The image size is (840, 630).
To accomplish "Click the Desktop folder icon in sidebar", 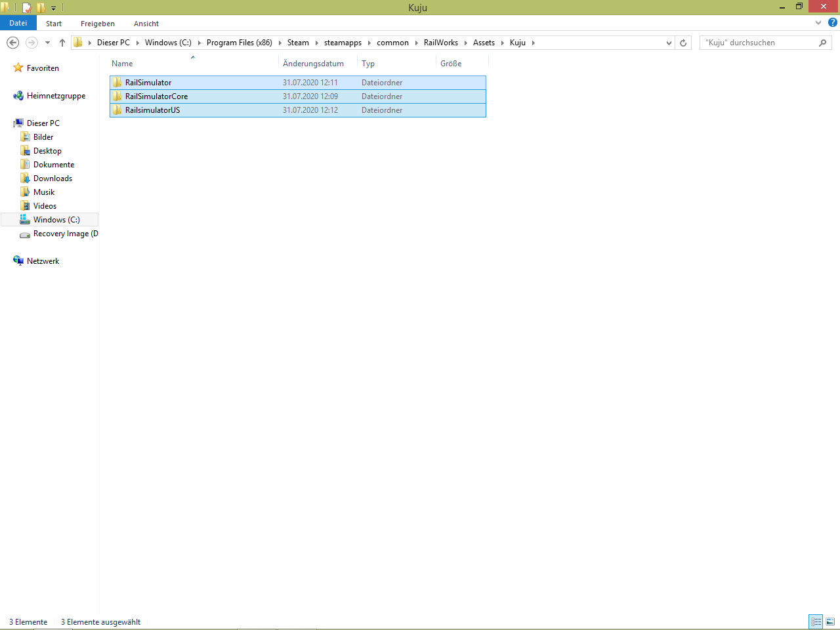I will tap(25, 151).
